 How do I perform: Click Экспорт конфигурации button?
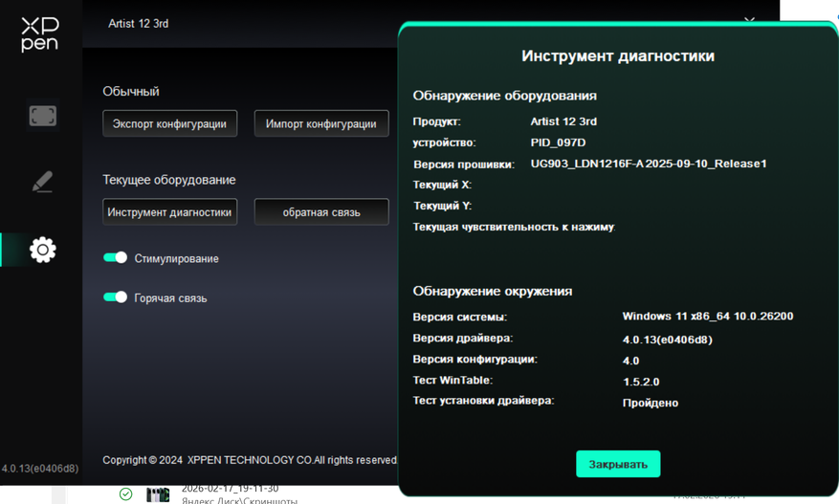169,123
